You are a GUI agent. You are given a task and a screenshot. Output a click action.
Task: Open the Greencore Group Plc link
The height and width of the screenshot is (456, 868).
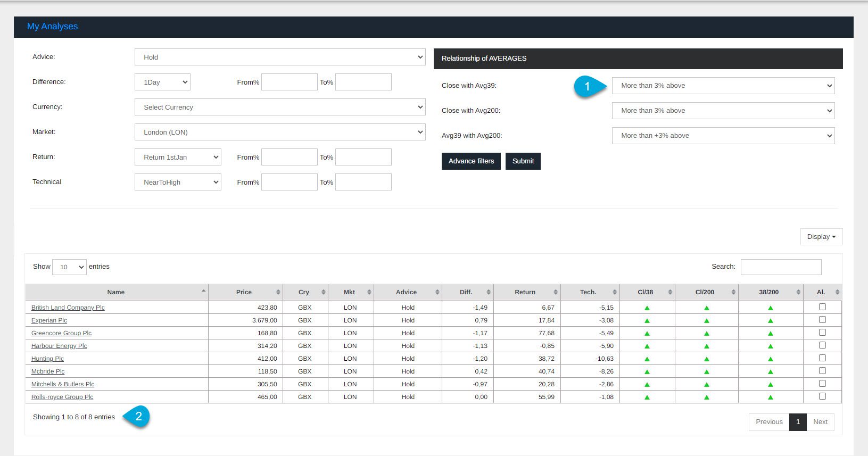tap(61, 333)
